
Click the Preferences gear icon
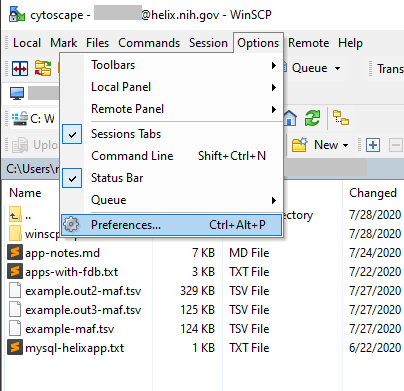point(71,225)
